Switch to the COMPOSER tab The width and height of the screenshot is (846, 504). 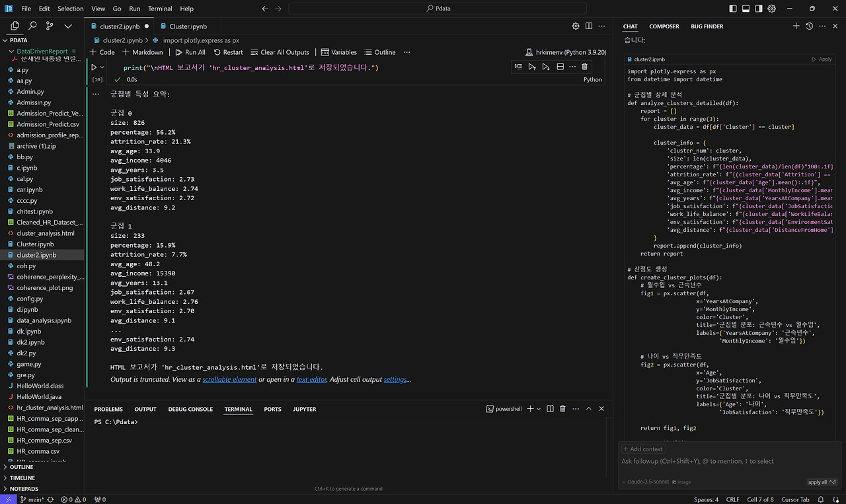tap(664, 26)
